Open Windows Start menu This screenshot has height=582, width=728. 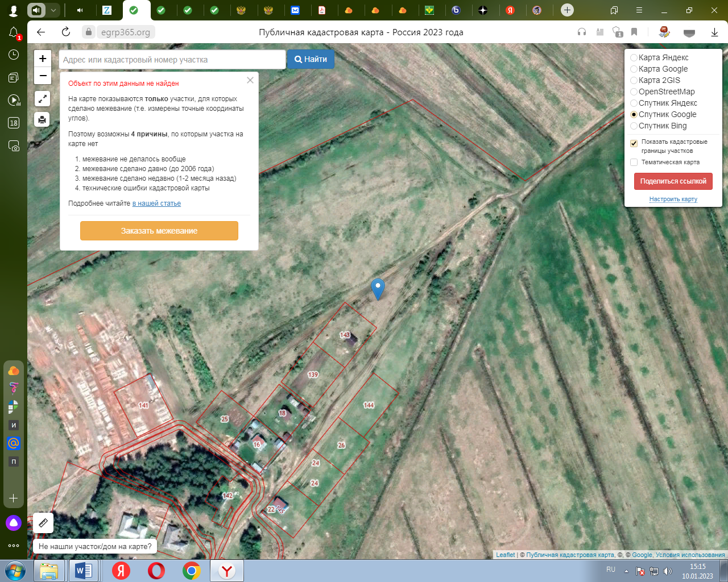tap(15, 571)
